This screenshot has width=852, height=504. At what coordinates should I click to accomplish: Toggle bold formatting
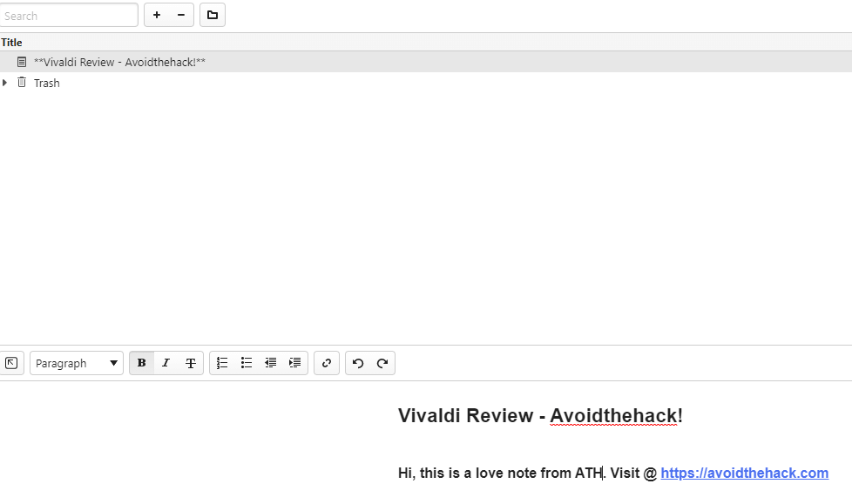pos(142,363)
